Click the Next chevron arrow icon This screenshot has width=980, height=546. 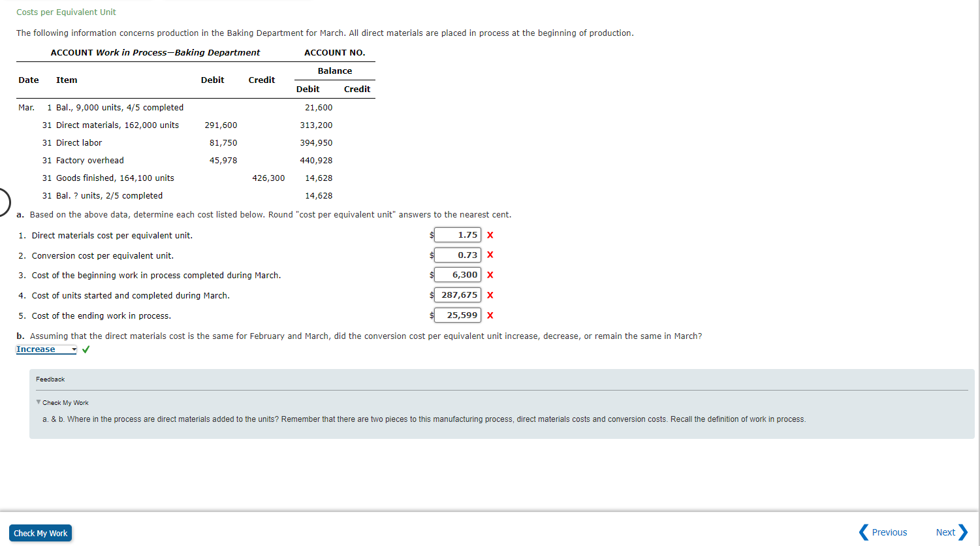964,532
